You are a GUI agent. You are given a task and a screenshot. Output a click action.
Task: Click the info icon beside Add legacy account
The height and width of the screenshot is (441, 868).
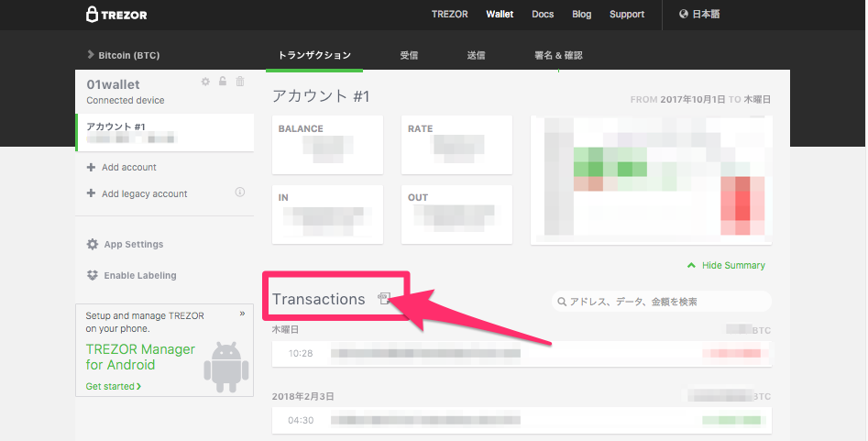point(240,193)
